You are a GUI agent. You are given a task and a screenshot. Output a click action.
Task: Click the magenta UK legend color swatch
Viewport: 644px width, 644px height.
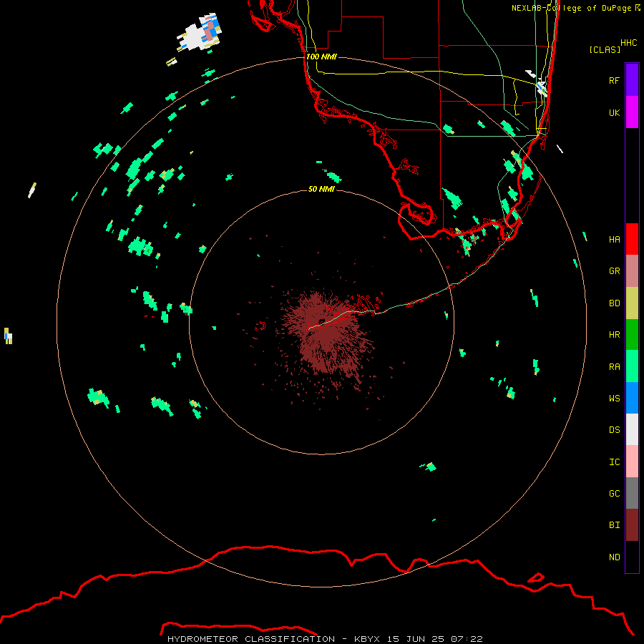[632, 112]
